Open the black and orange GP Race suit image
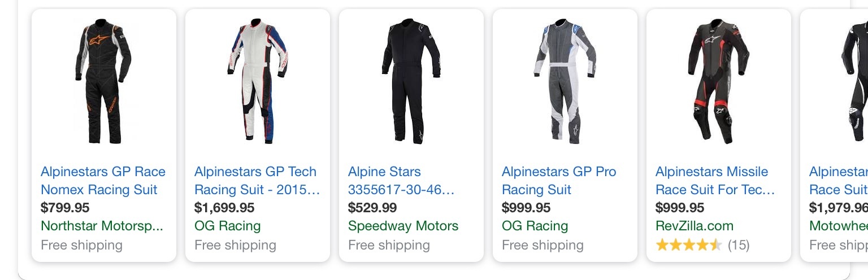Image resolution: width=868 pixels, height=280 pixels. click(x=103, y=81)
